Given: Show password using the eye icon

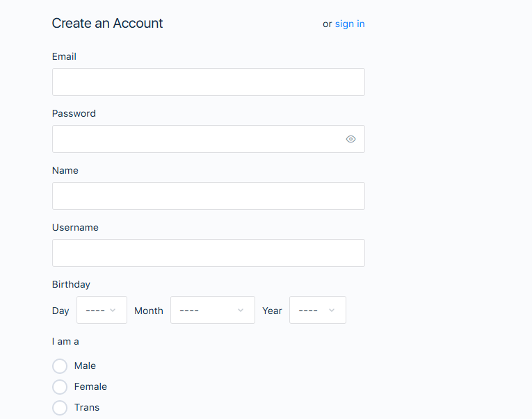Looking at the screenshot, I should coord(350,139).
